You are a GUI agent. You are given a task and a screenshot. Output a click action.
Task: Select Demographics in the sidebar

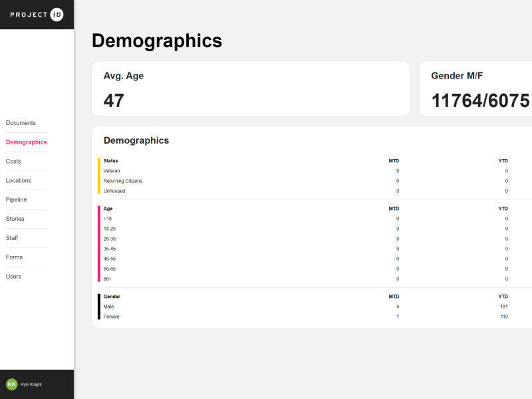[x=26, y=142]
